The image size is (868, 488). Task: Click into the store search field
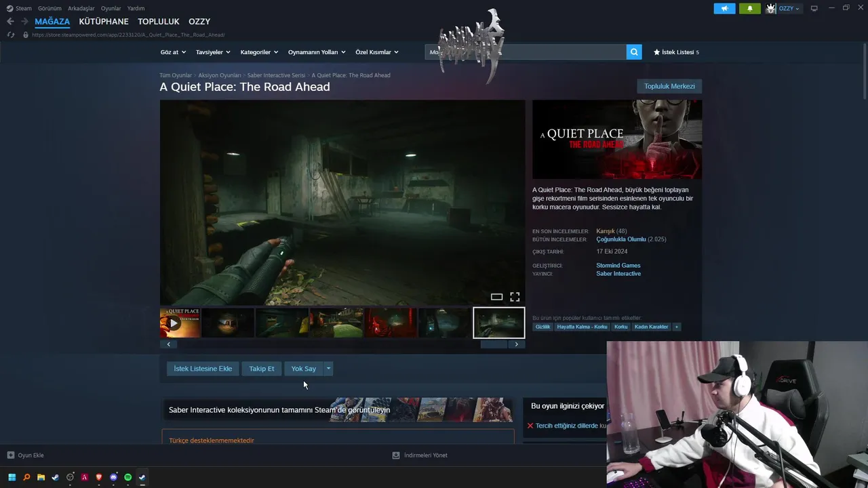tap(526, 52)
